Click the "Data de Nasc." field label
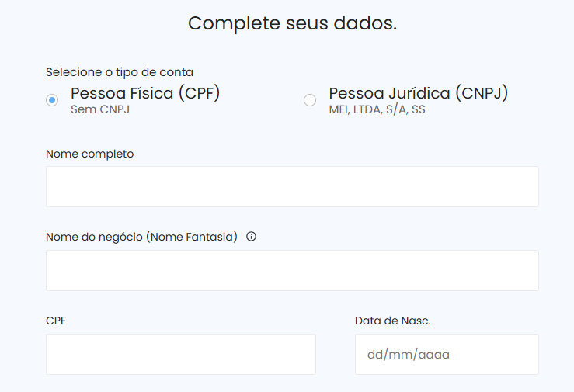The image size is (574, 392). [x=392, y=320]
